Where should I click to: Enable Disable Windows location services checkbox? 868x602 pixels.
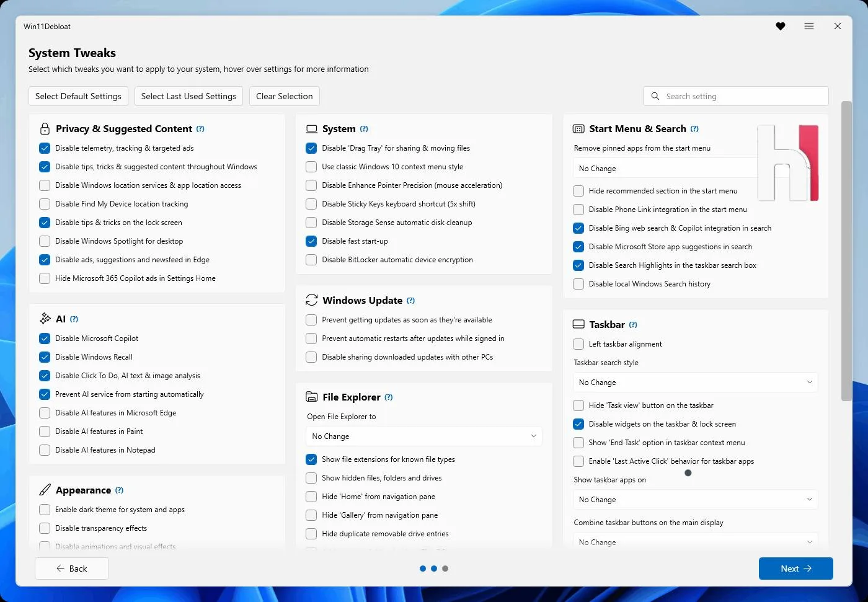(45, 185)
